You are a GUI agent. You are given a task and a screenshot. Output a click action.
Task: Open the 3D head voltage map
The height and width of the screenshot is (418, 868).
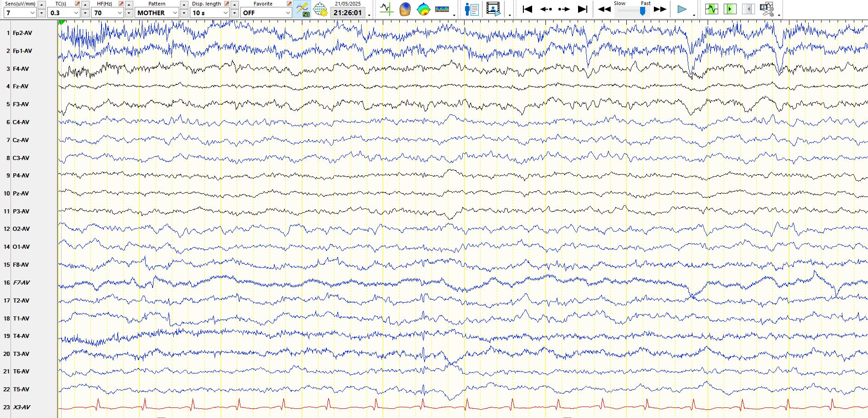(x=405, y=9)
